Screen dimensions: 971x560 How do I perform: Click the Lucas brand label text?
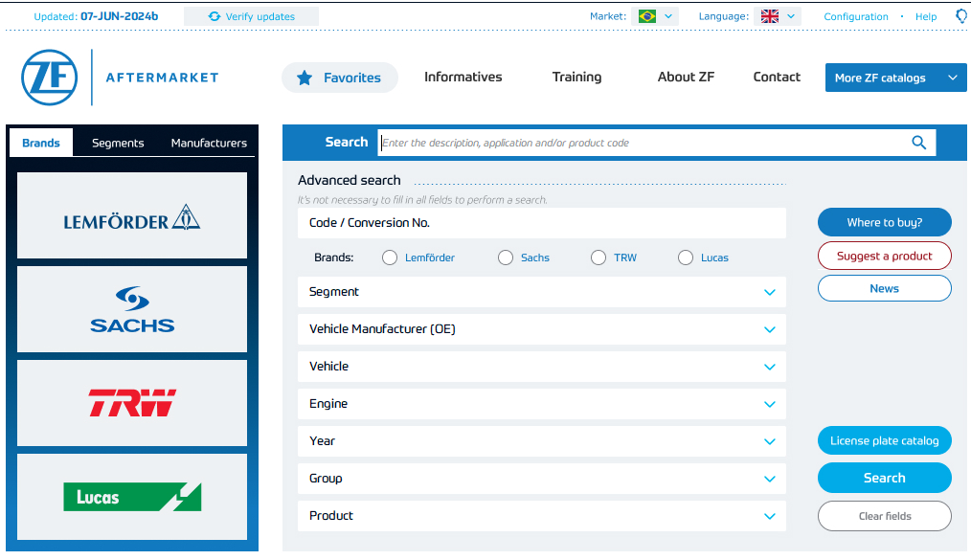[x=714, y=258]
